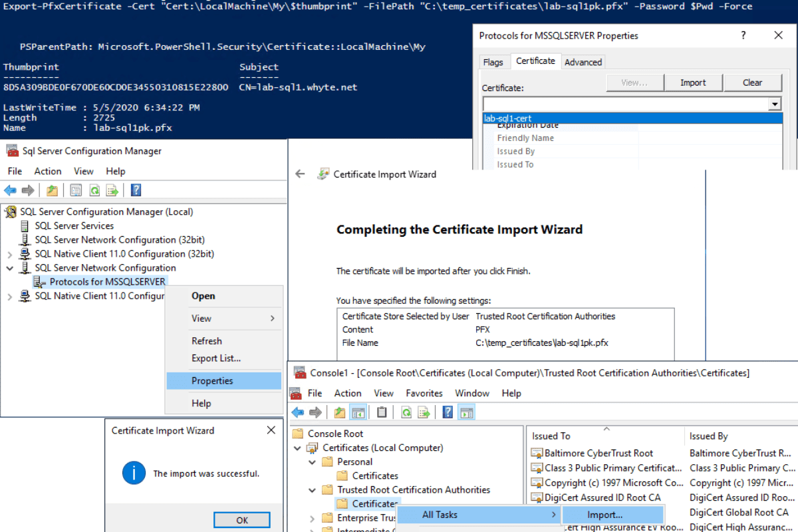Click OK in the import successful dialog

point(242,520)
